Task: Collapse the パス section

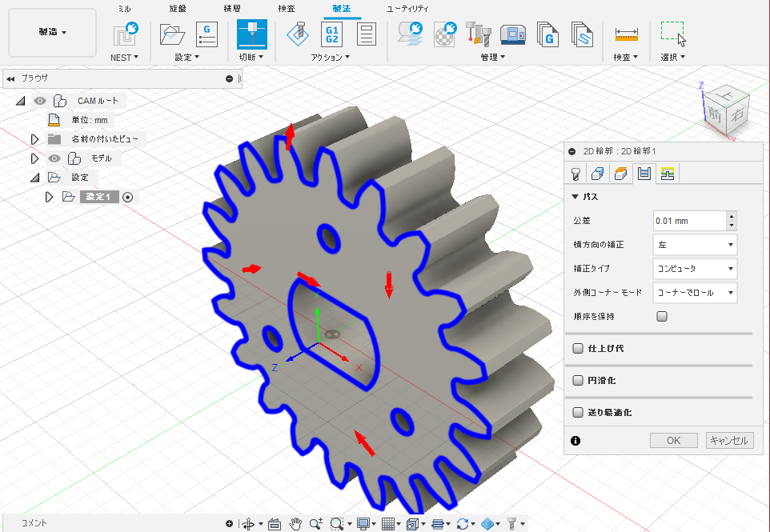Action: coord(575,196)
